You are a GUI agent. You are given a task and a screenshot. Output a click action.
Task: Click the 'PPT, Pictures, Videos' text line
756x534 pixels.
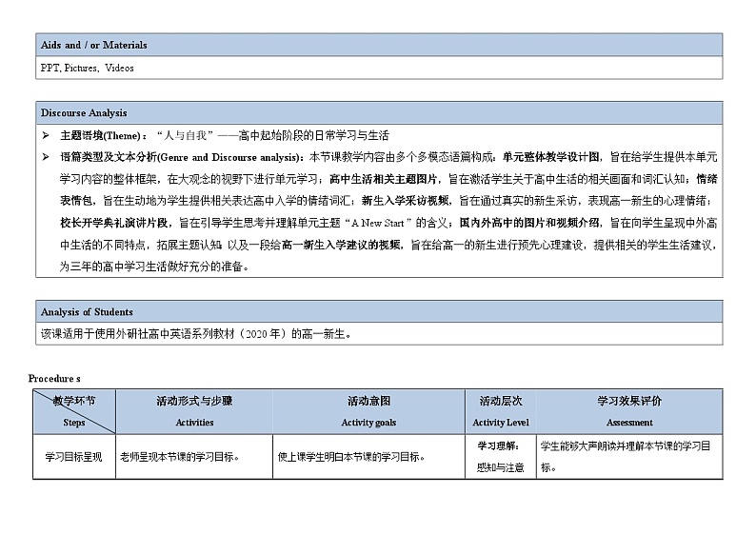point(88,68)
